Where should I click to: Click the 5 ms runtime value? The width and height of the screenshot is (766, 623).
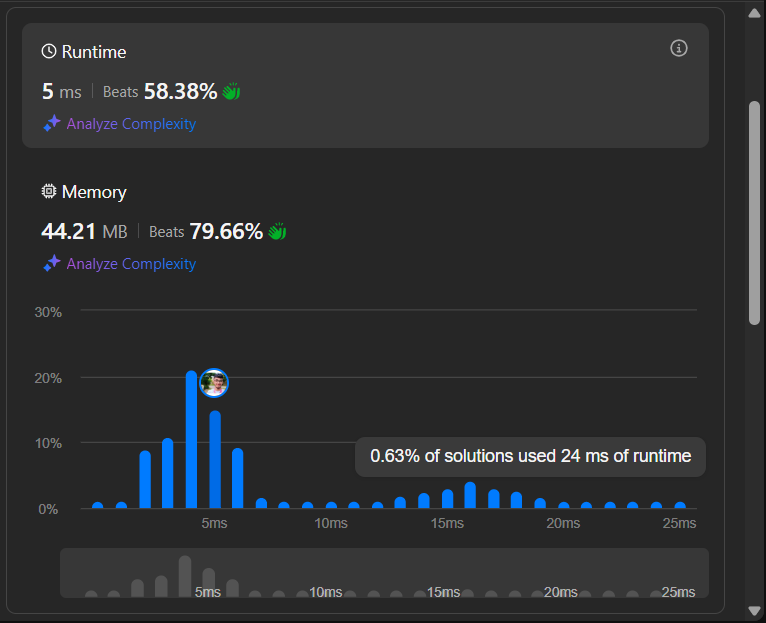(x=62, y=91)
